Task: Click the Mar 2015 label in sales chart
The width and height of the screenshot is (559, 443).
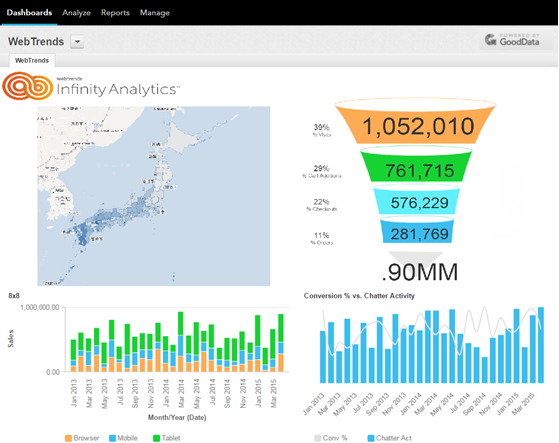Action: [273, 393]
